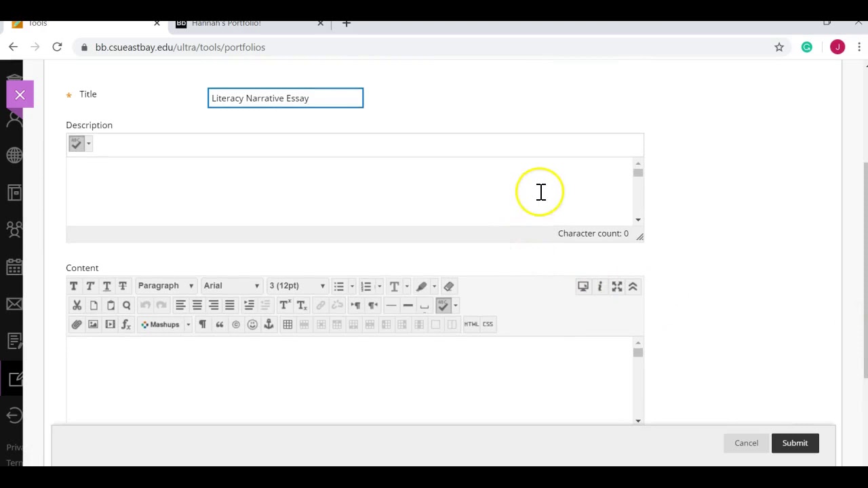Open HTML code view
This screenshot has width=868, height=488.
coord(471,325)
